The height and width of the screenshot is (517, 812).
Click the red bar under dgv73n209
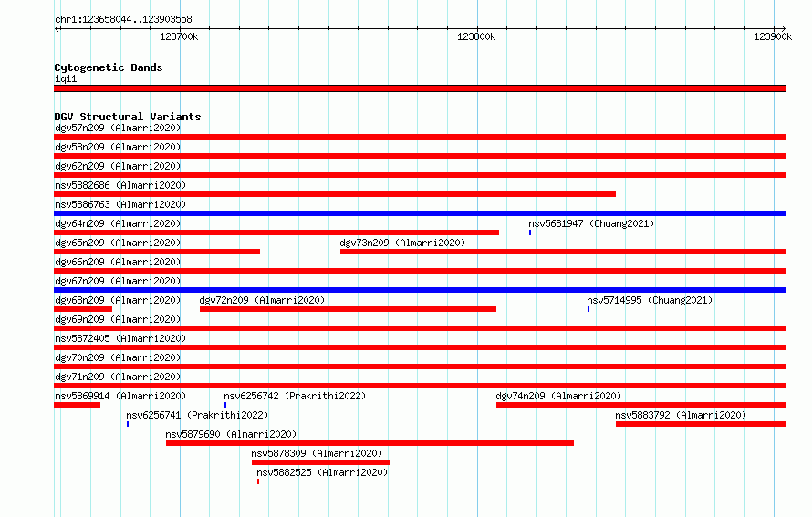click(x=564, y=252)
